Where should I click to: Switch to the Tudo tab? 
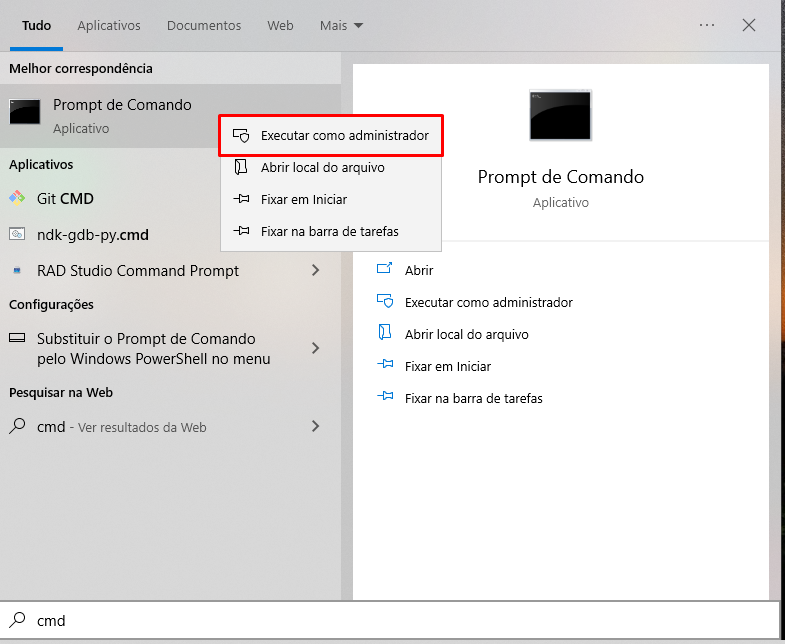click(x=37, y=26)
